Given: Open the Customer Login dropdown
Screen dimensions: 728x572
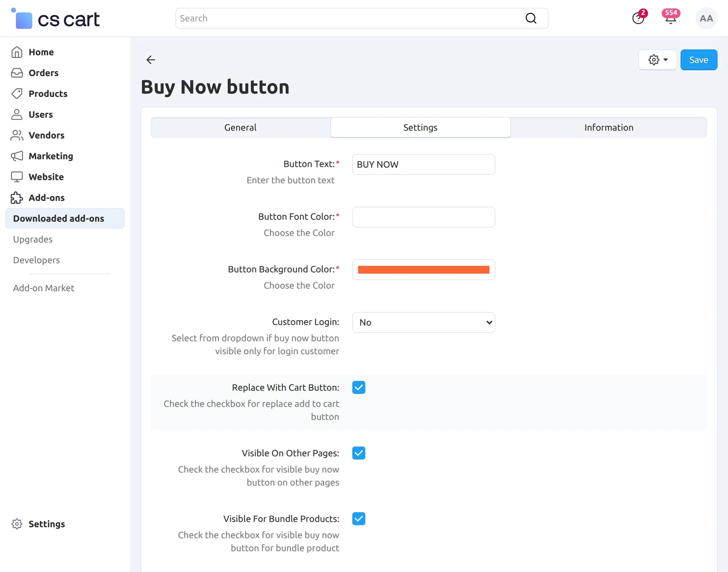Looking at the screenshot, I should 423,322.
